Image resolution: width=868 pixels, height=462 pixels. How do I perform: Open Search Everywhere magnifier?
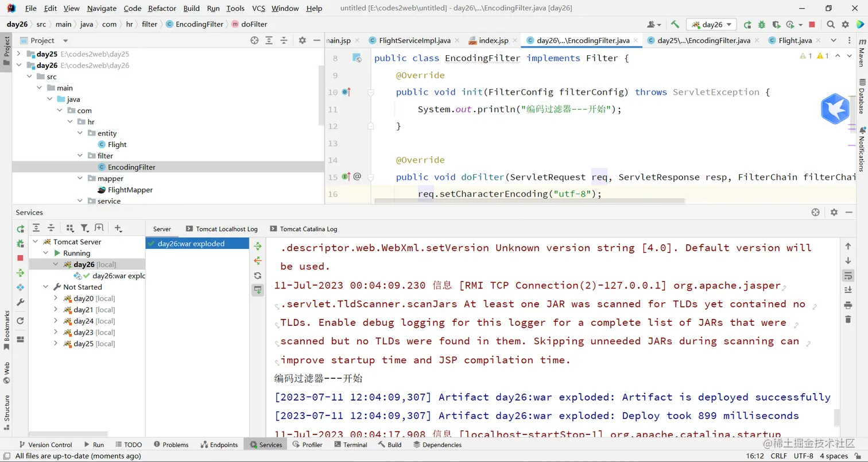831,25
